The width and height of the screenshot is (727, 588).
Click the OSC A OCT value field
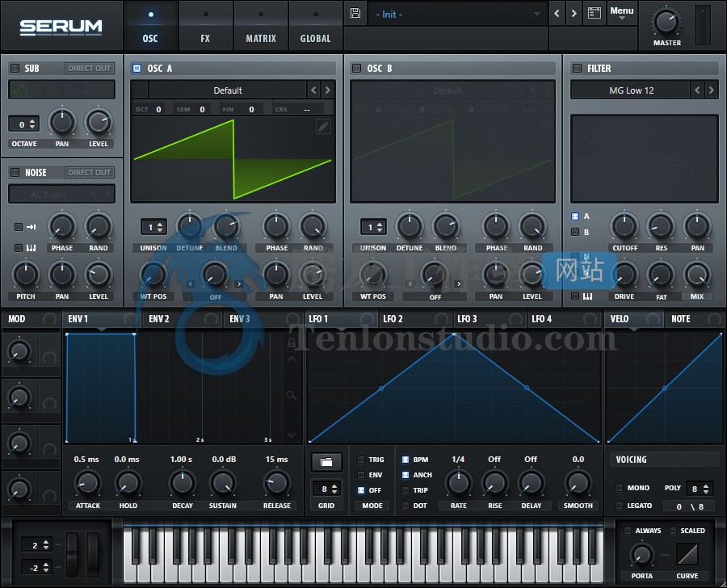click(x=158, y=109)
